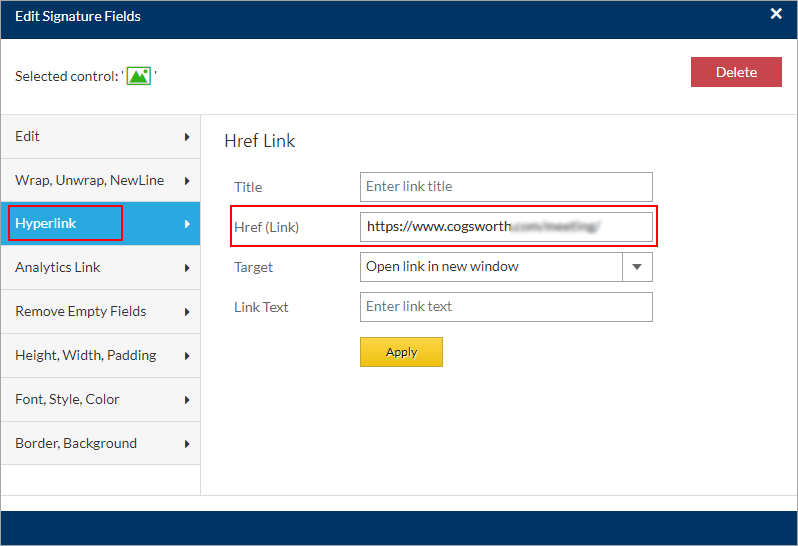
Task: Expand the arrow beside Border, Background
Action: [x=187, y=444]
